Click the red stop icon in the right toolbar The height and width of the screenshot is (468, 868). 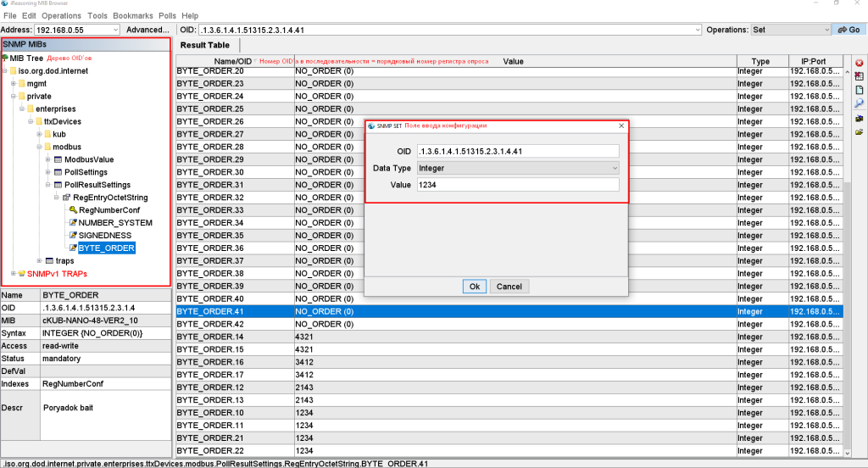click(x=860, y=63)
